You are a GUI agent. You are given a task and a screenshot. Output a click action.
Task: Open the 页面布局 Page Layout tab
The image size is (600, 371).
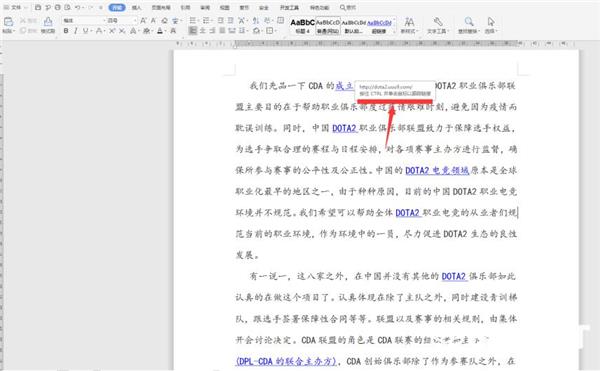click(161, 8)
